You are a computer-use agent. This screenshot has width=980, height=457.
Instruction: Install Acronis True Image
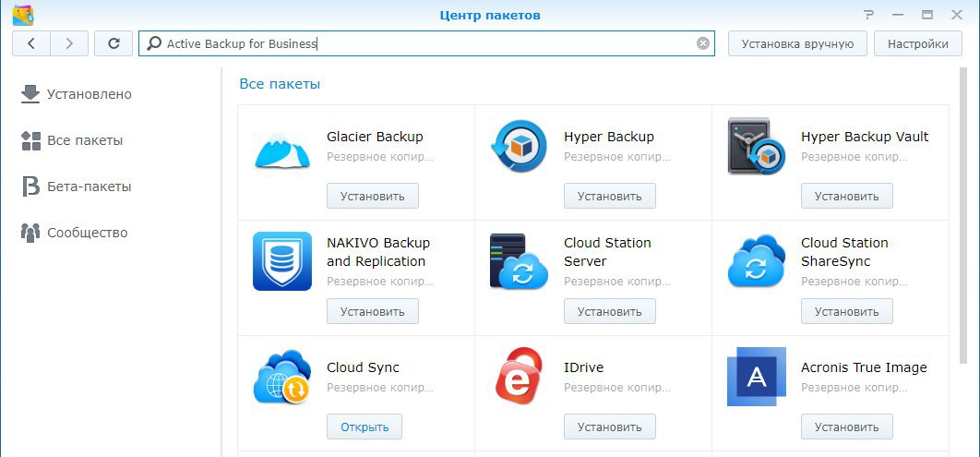(x=847, y=427)
